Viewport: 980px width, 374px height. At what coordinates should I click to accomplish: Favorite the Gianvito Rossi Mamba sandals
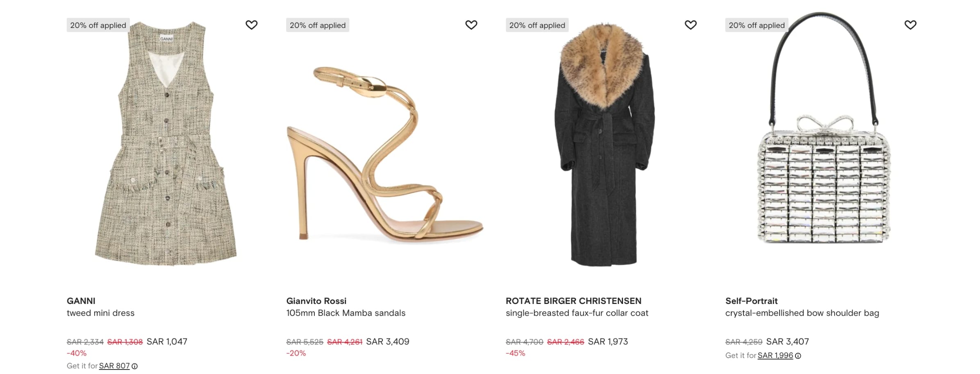click(x=471, y=25)
